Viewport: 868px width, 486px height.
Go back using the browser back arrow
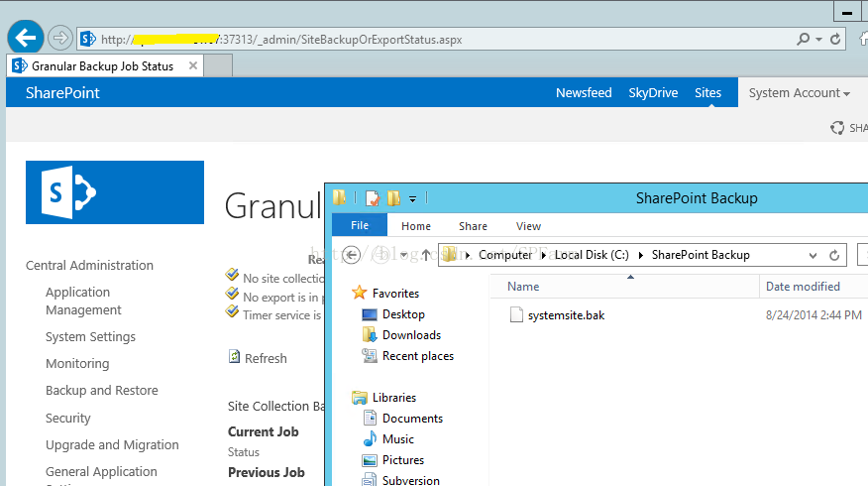26,39
